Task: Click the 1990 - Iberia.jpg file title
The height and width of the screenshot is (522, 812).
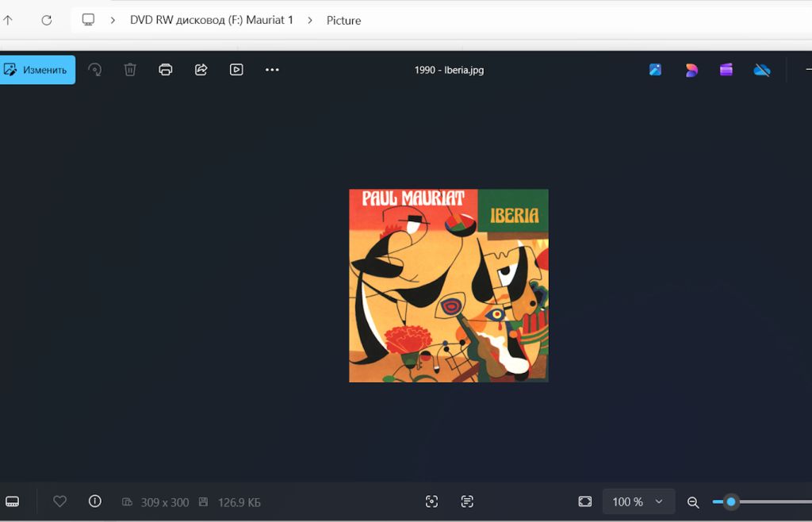Action: point(449,70)
